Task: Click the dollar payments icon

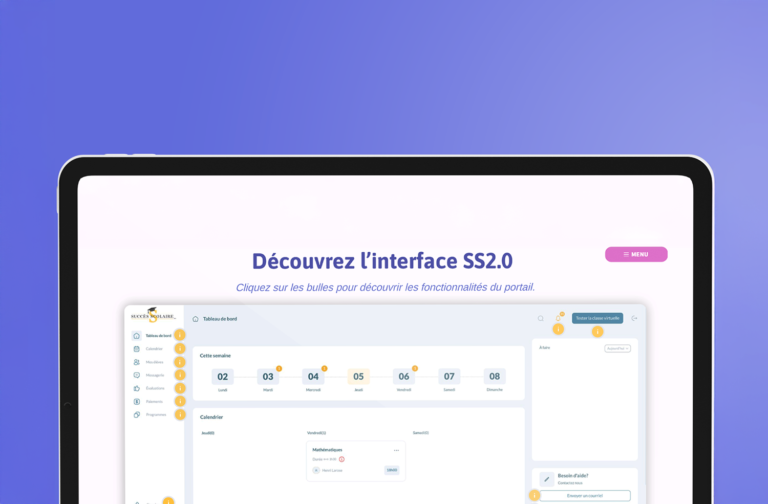Action: click(x=137, y=402)
